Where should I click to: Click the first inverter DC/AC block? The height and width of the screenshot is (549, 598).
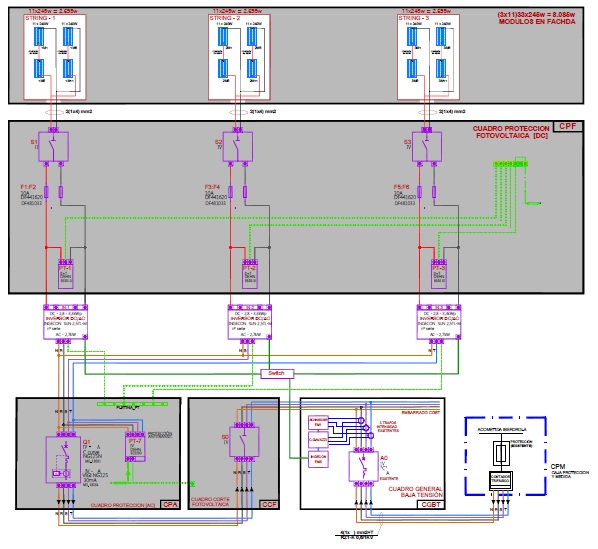coord(66,322)
